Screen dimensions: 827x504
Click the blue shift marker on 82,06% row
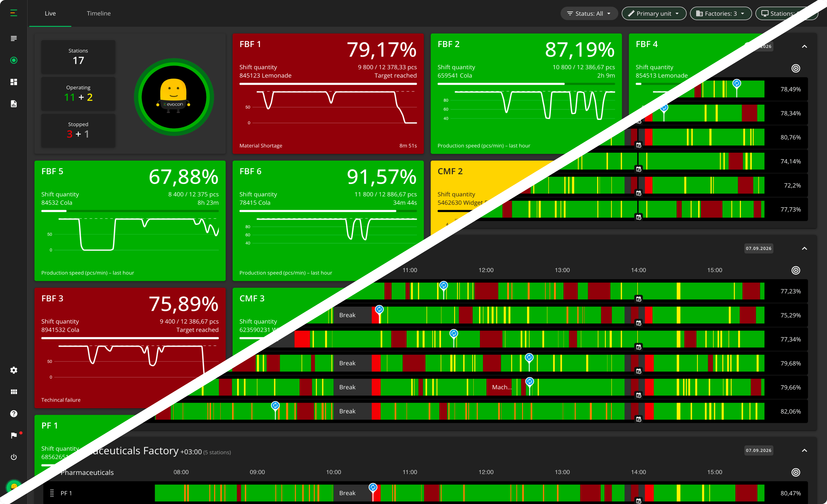(x=275, y=406)
